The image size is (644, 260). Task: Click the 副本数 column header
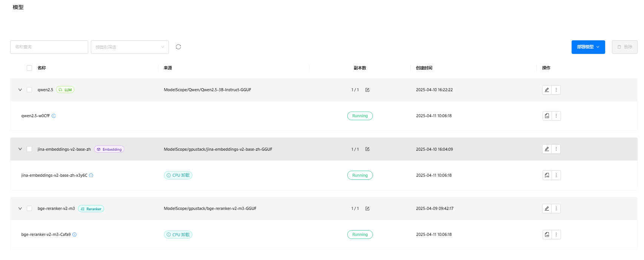(x=360, y=68)
